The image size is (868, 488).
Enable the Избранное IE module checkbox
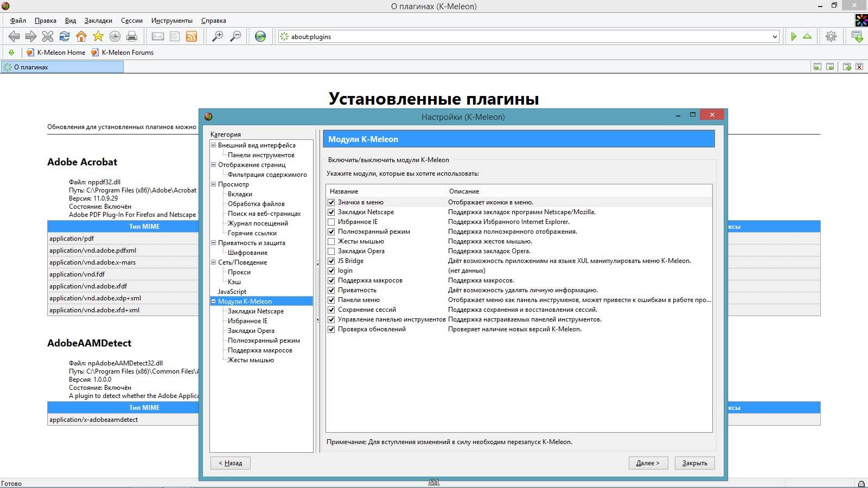(x=331, y=222)
